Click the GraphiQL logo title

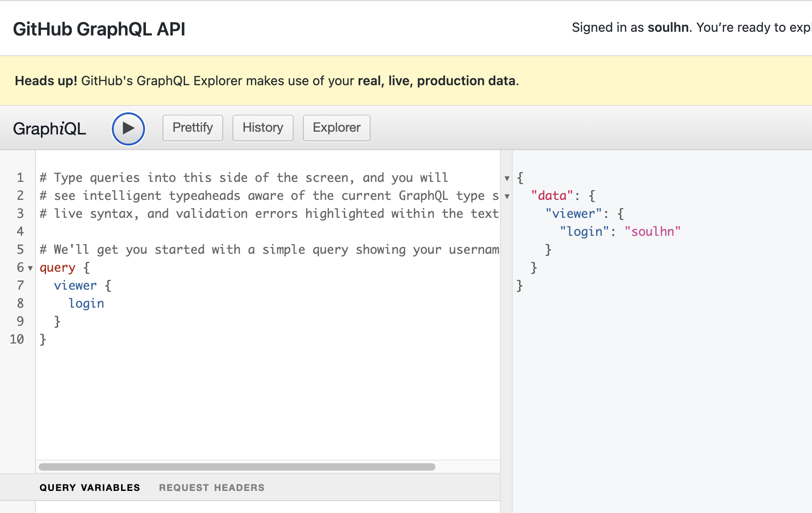(50, 128)
